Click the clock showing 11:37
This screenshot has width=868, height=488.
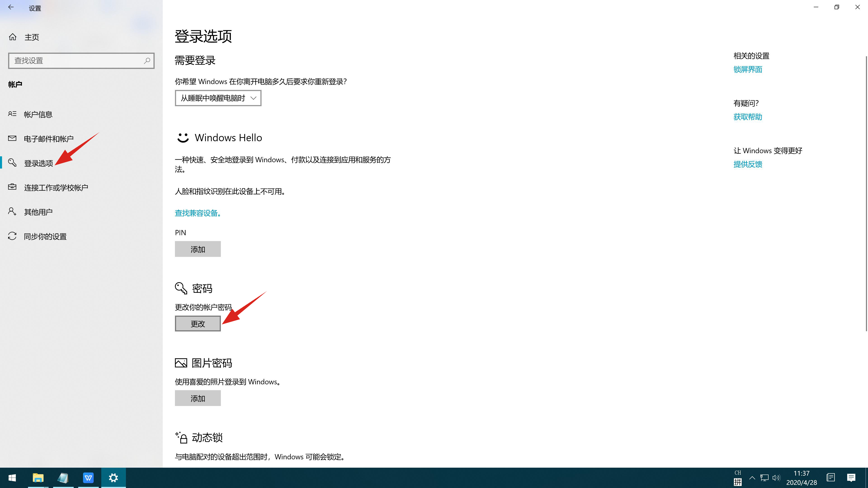tap(801, 474)
